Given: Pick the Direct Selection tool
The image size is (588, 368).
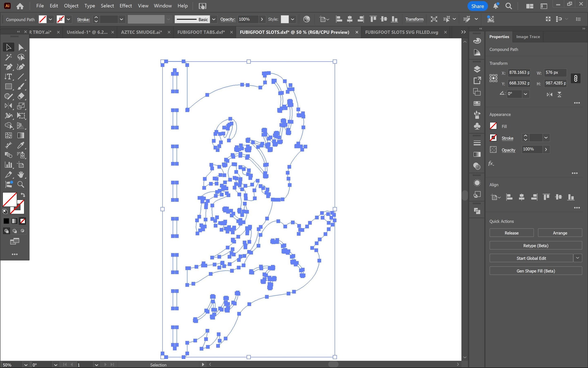Looking at the screenshot, I should click(21, 47).
